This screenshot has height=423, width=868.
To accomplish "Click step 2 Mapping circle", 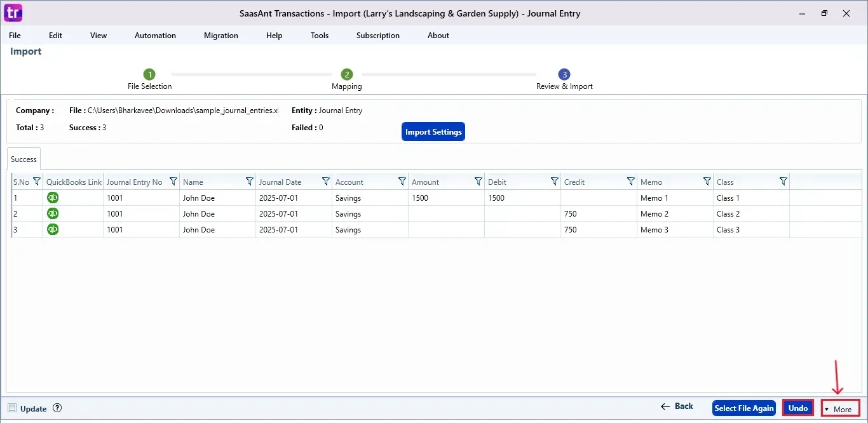I will 346,74.
